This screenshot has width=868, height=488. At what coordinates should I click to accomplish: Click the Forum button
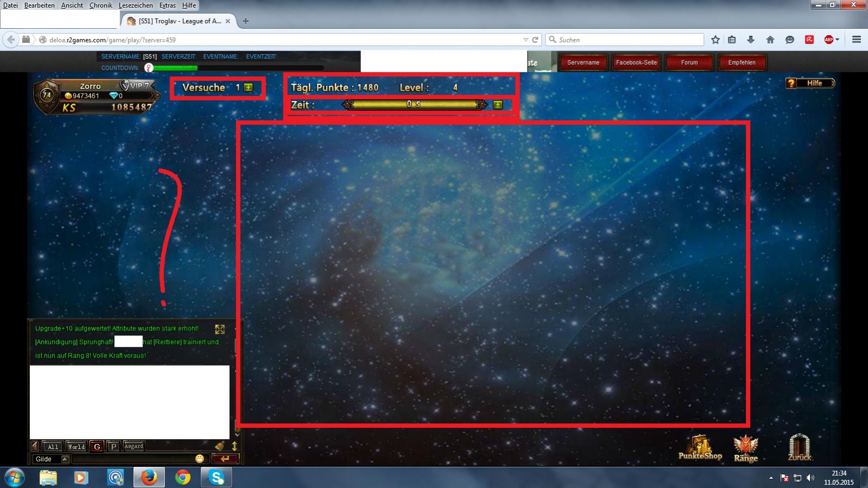click(x=689, y=62)
